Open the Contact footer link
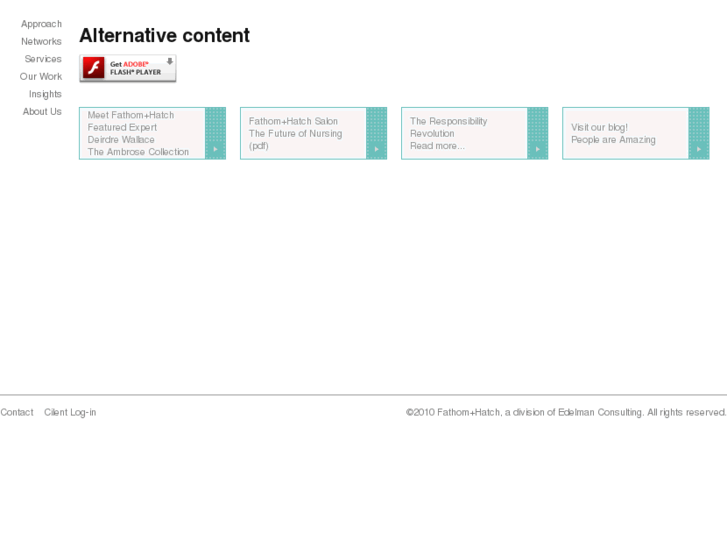 [17, 412]
